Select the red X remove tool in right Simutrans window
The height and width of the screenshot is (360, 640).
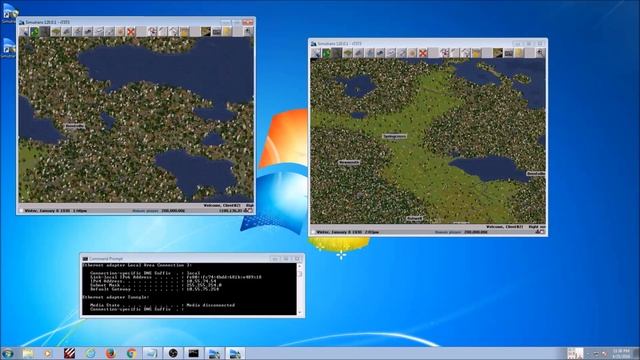point(423,53)
